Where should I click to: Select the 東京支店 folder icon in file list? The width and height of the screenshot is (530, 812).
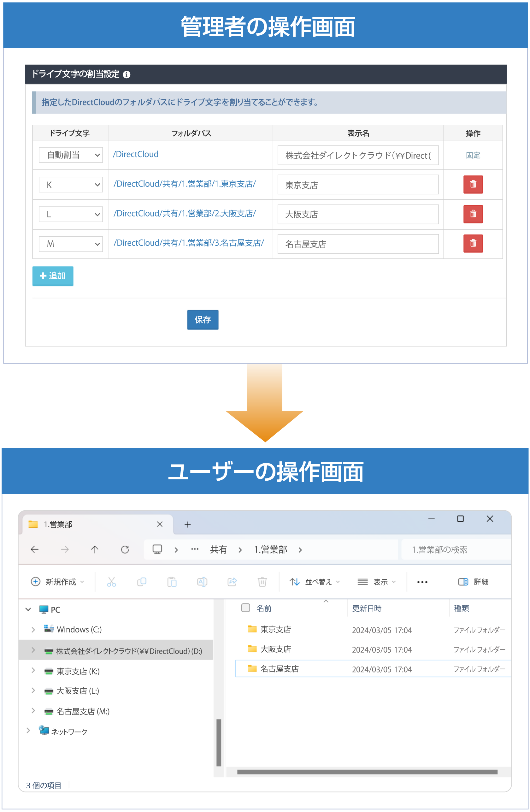(x=252, y=628)
